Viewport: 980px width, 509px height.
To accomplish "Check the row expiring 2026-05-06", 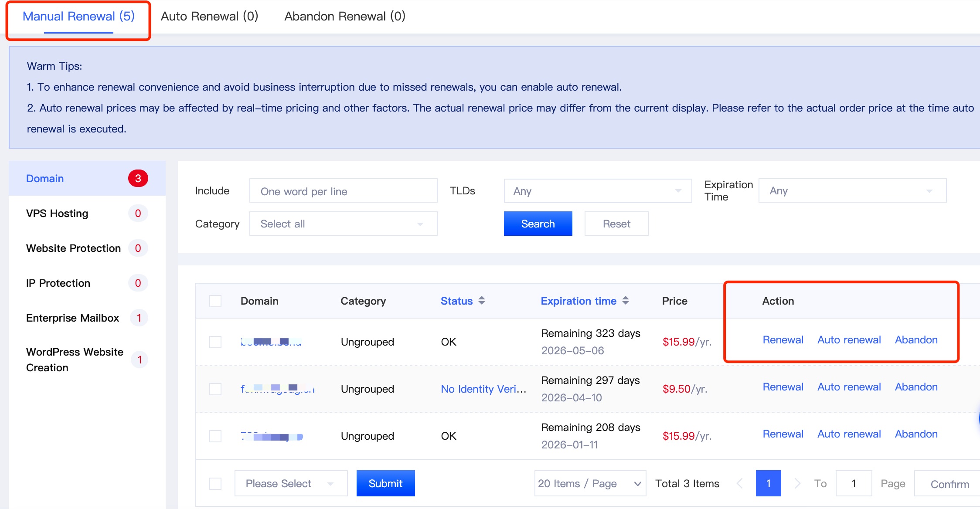I will pos(215,342).
